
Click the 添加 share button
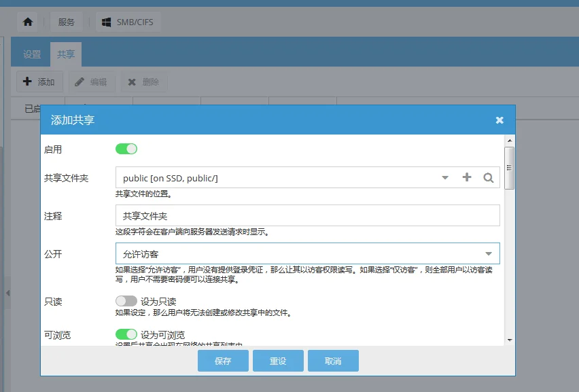[x=39, y=82]
